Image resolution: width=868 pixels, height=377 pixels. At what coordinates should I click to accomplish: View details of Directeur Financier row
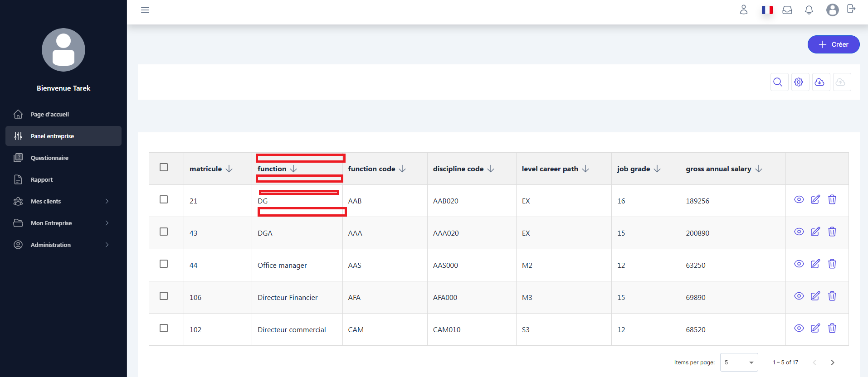pyautogui.click(x=799, y=296)
